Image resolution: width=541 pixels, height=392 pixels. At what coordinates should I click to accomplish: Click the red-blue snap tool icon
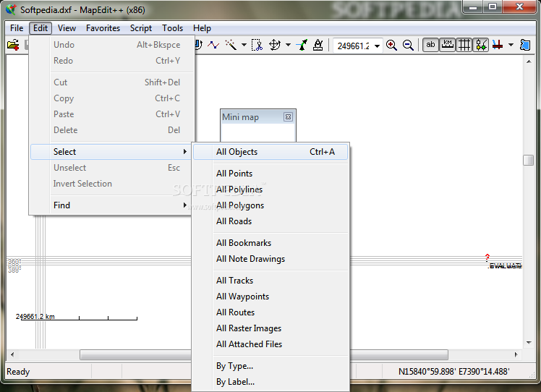coord(498,45)
